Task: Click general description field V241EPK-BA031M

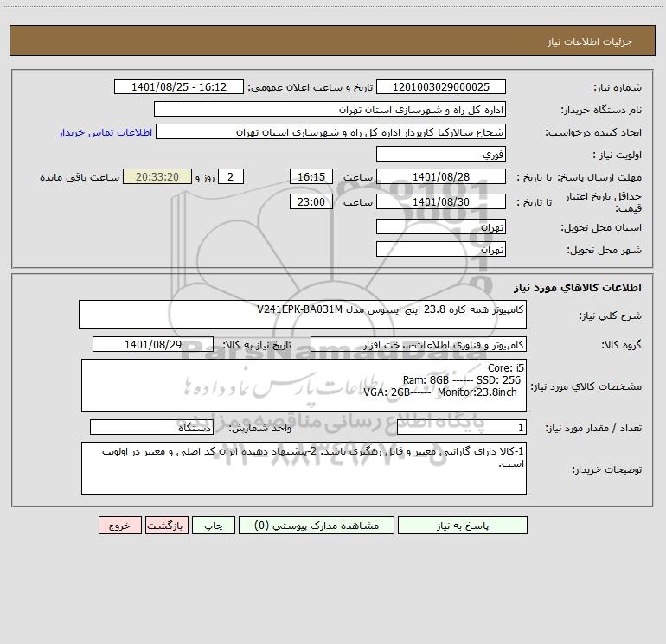Action: (x=303, y=315)
